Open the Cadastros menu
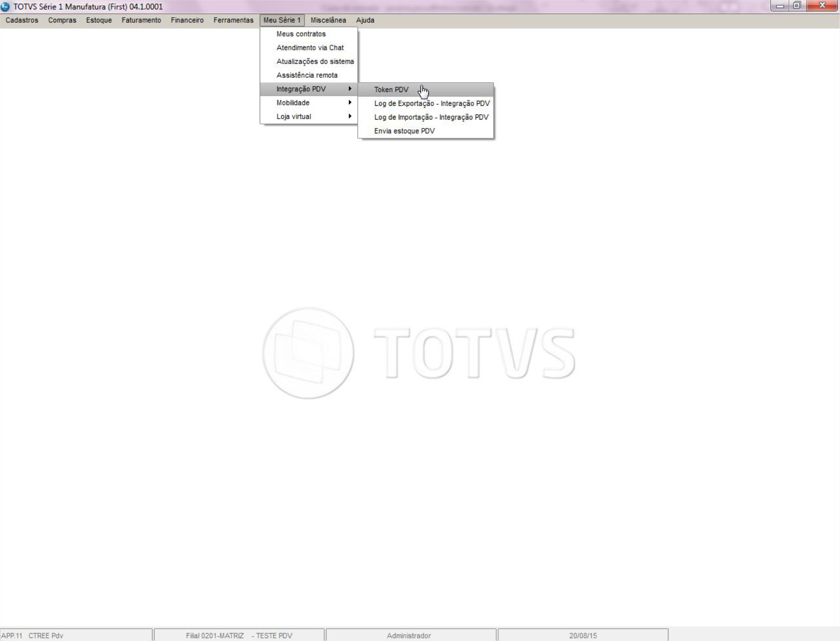Viewport: 840px width, 641px height. coord(22,20)
